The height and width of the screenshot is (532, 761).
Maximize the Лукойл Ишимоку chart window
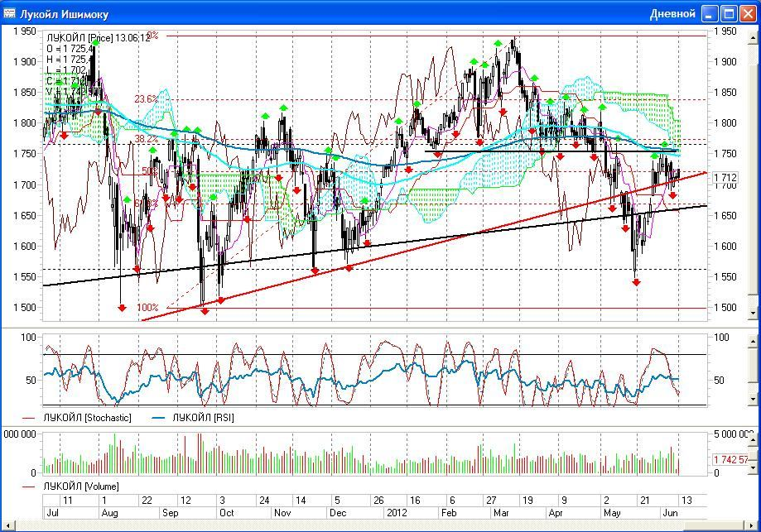(x=729, y=14)
